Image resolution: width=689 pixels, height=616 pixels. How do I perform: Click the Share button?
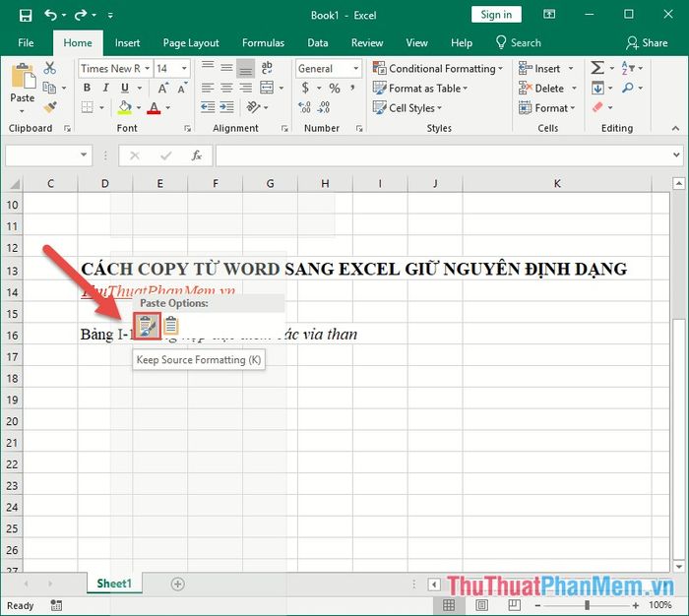click(647, 43)
